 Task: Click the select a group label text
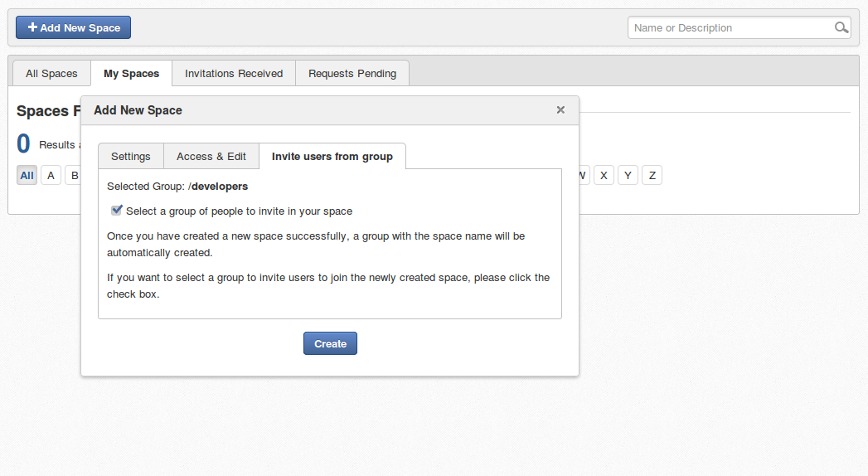[239, 211]
